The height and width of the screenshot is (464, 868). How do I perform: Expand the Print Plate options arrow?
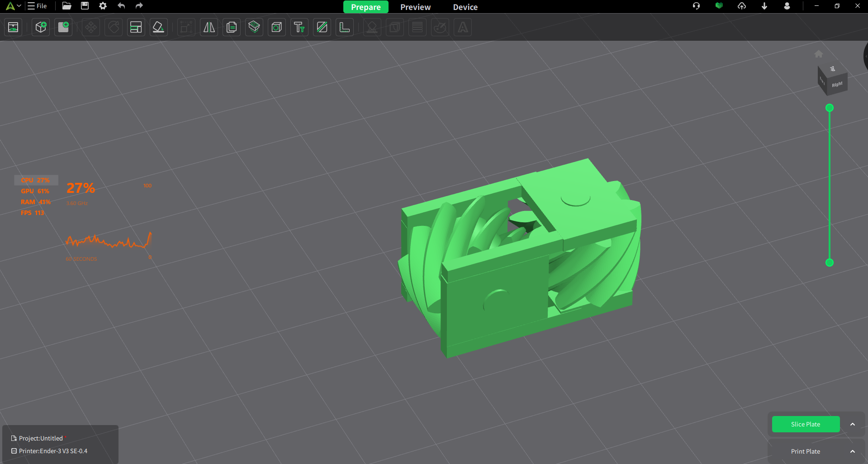point(853,451)
